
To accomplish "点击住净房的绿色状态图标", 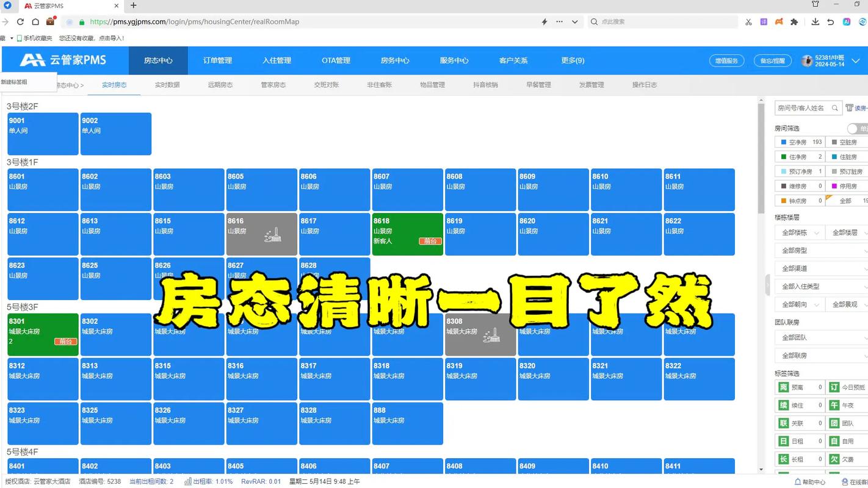I will 783,156.
